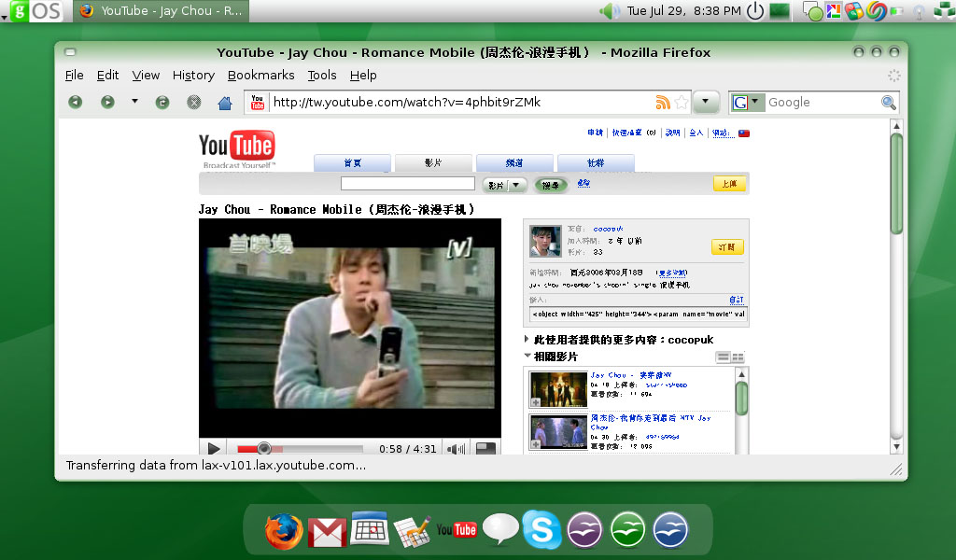
Task: Play the Jay Chou video
Action: coord(214,449)
